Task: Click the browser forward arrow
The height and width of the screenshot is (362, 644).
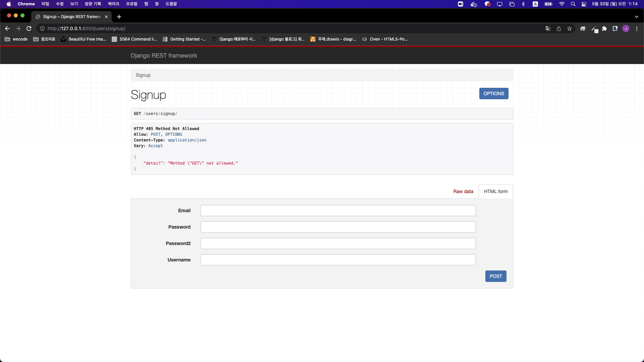Action: point(18,29)
